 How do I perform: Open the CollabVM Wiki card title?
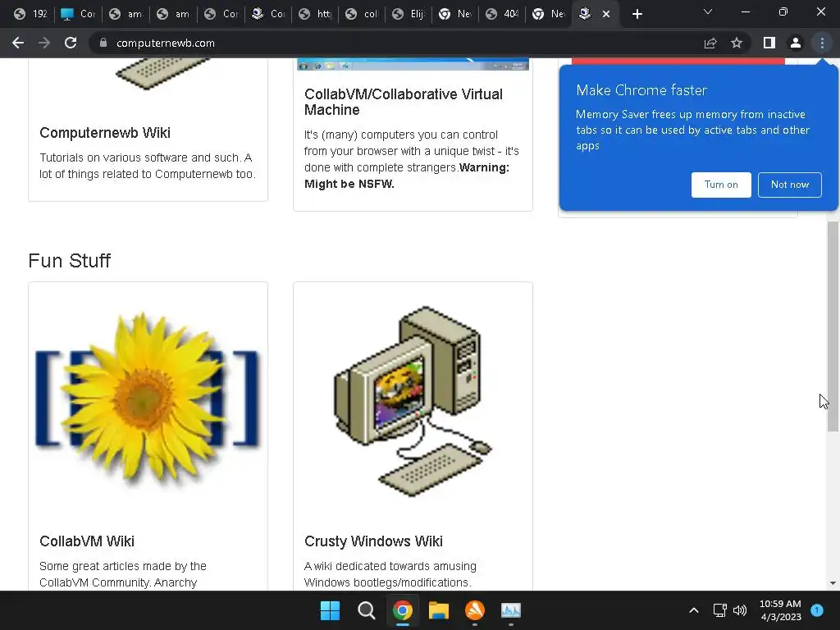point(87,541)
